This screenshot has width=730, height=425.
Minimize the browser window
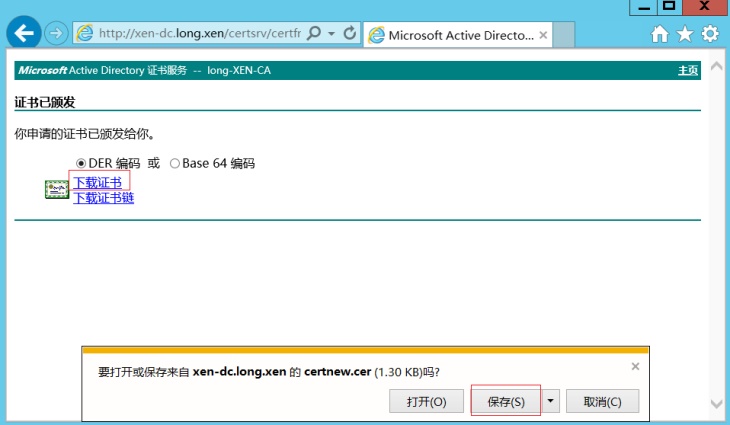[x=644, y=7]
